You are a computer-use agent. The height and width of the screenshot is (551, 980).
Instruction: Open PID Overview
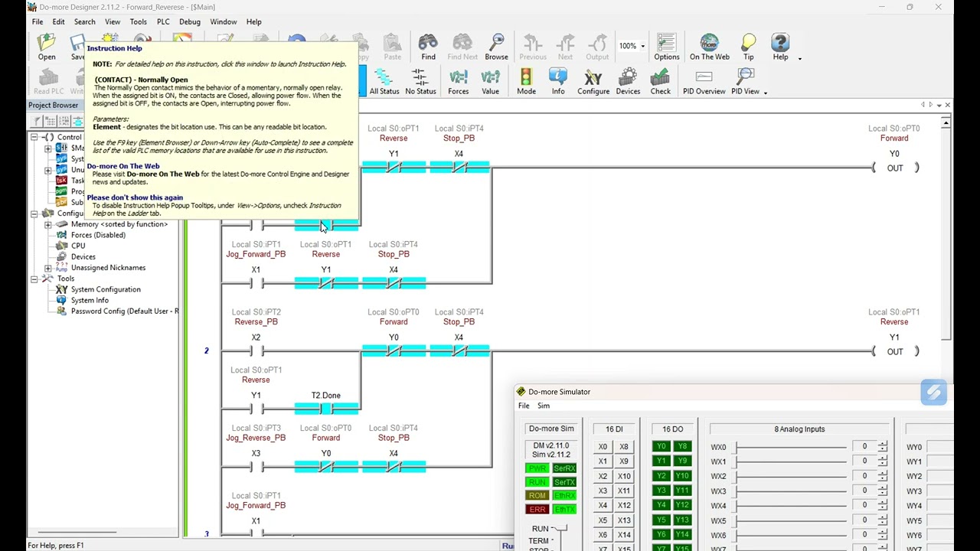click(x=704, y=82)
